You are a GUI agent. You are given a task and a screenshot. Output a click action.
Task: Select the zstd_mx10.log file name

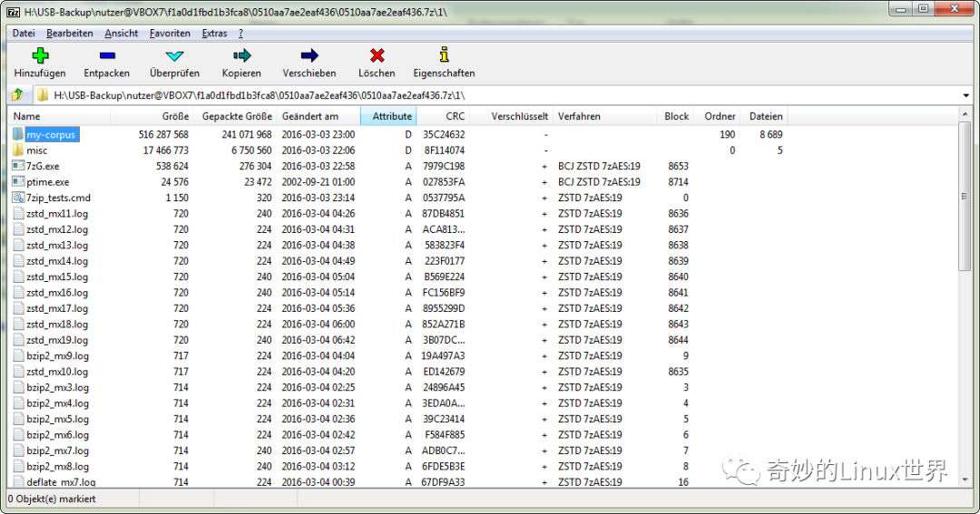pyautogui.click(x=57, y=372)
